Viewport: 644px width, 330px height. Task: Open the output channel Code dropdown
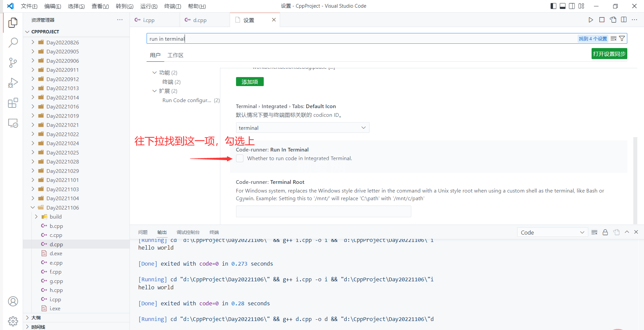click(x=552, y=233)
